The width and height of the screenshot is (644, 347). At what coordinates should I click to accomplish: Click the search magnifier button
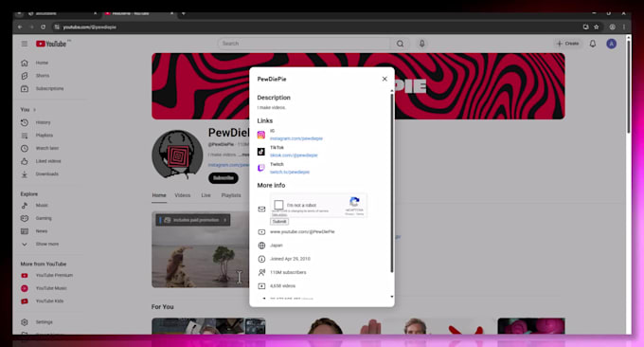(x=400, y=44)
